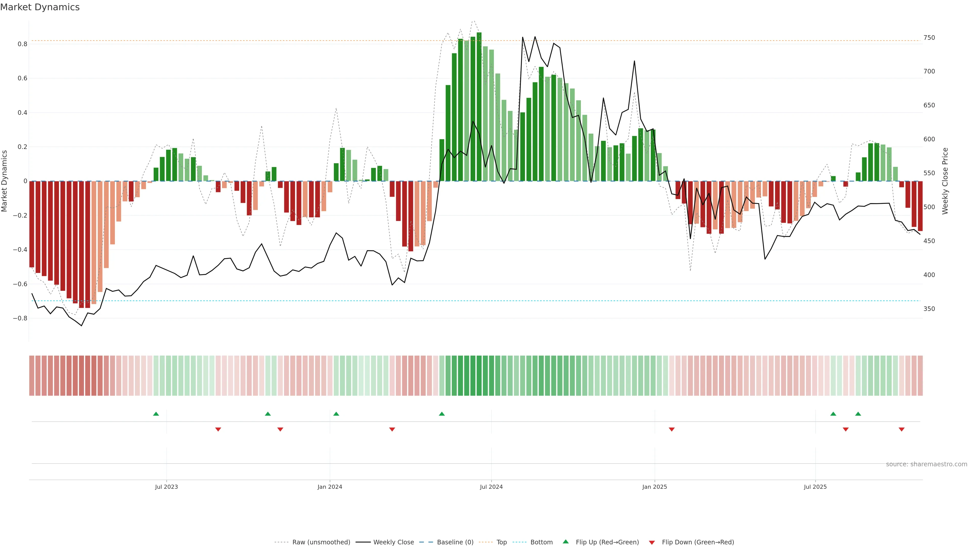
Task: Click red triangle icon in legend
Action: coord(652,542)
